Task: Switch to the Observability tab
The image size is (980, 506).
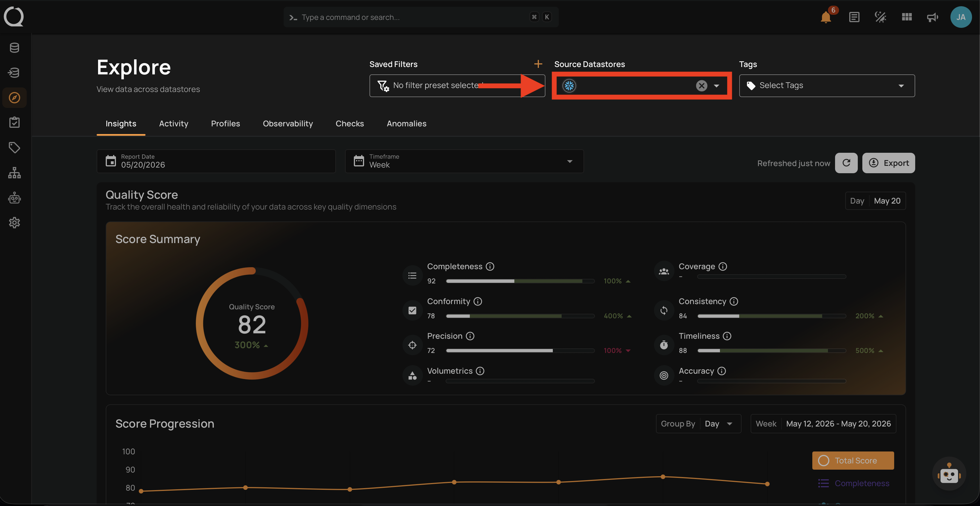Action: (x=288, y=124)
